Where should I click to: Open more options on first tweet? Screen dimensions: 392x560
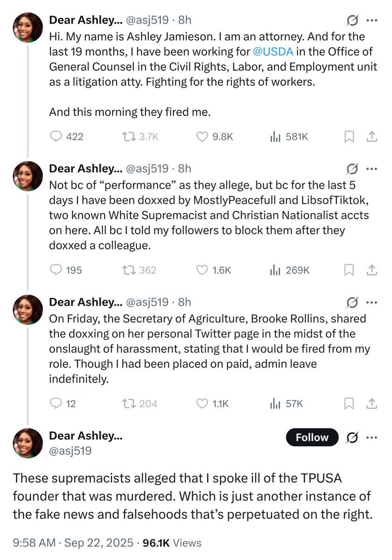pos(371,21)
